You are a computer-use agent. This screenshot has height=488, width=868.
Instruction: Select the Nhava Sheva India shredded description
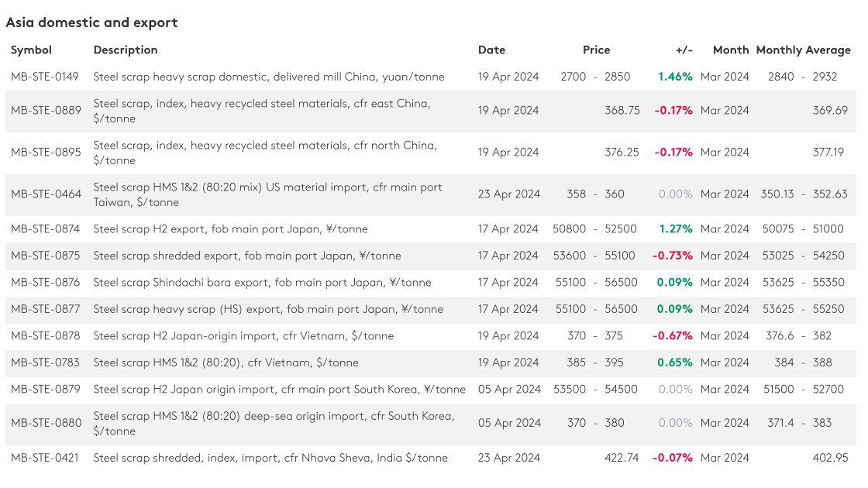pos(270,458)
